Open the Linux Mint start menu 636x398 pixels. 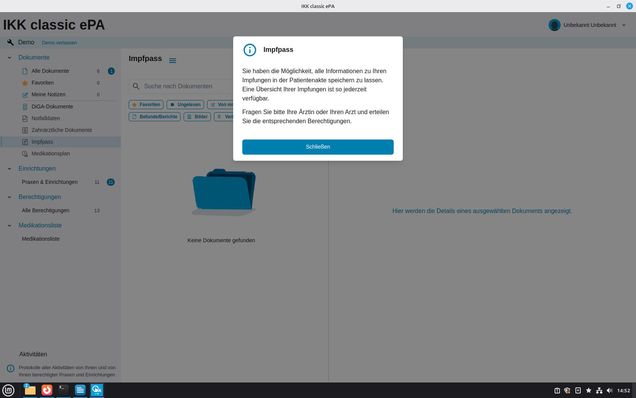[x=8, y=390]
